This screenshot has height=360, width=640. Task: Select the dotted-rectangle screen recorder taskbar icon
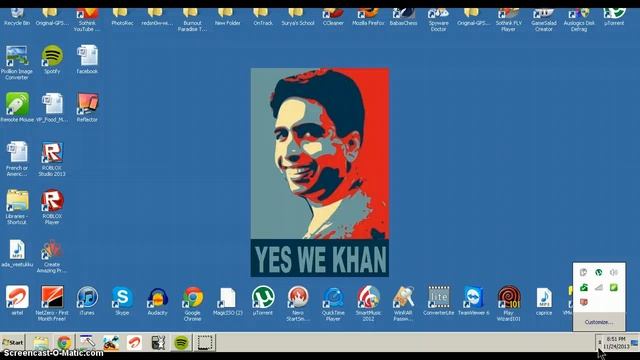[x=205, y=342]
